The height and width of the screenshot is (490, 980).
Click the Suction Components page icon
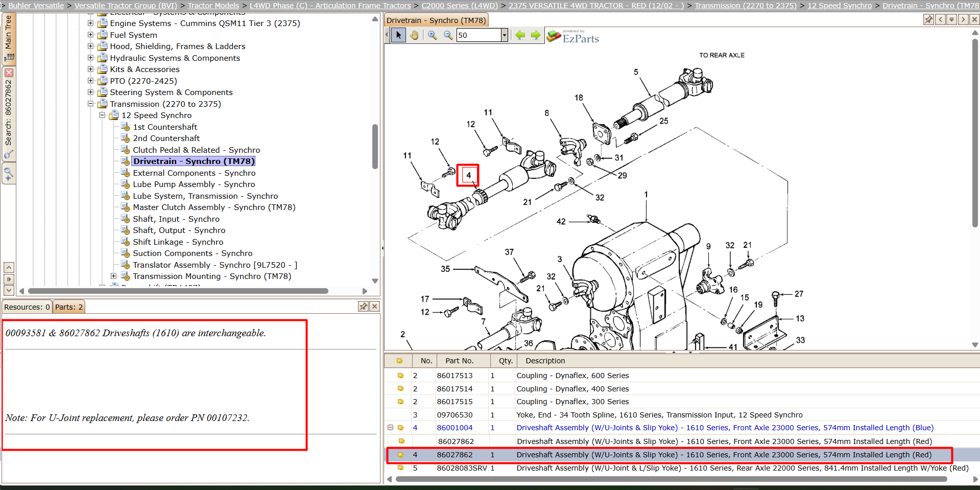click(x=126, y=253)
